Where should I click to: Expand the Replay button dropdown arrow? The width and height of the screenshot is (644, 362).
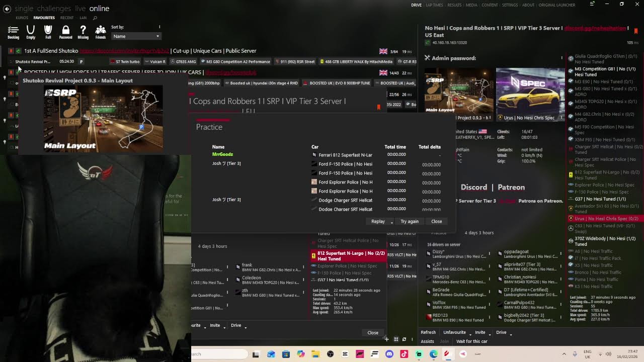pyautogui.click(x=392, y=222)
